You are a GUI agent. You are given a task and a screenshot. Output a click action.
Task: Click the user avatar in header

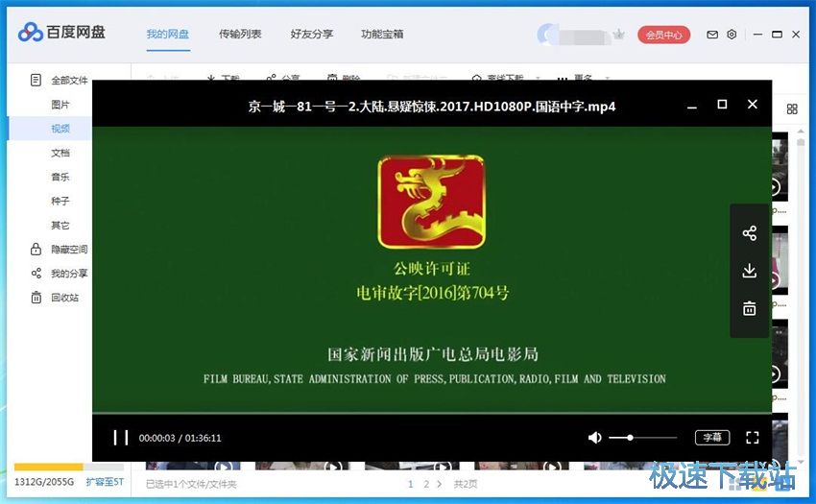(546, 35)
